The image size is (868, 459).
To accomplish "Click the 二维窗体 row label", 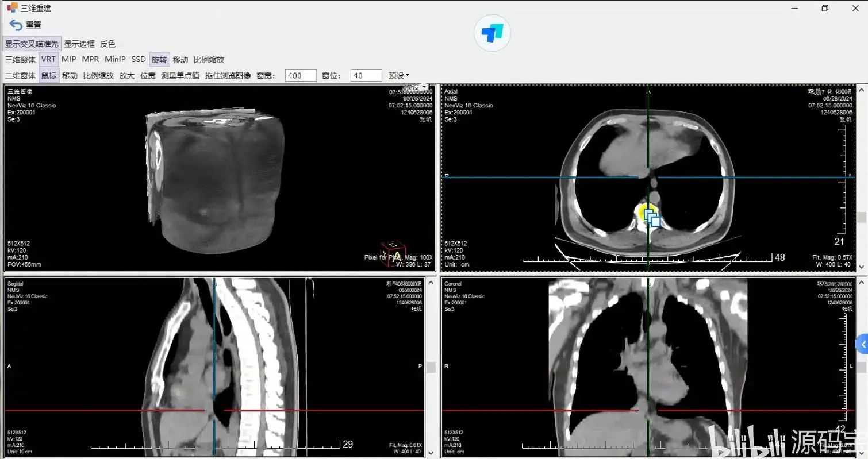I will tap(20, 75).
